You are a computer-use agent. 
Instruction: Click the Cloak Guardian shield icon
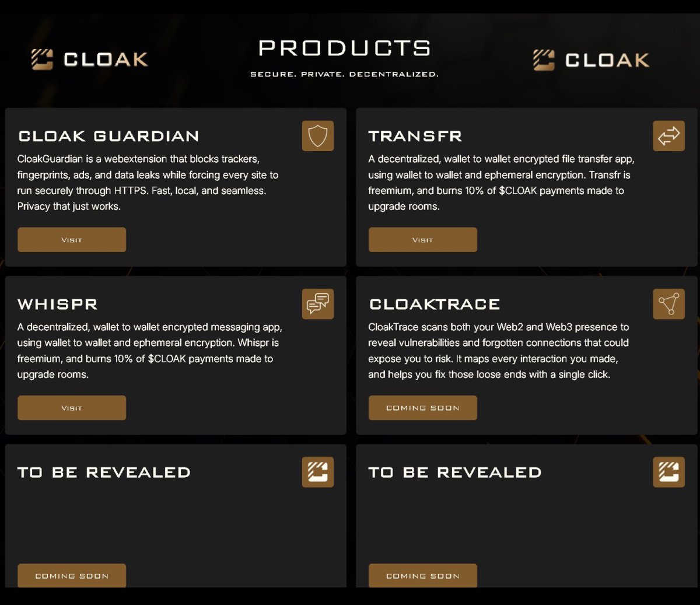pos(317,136)
